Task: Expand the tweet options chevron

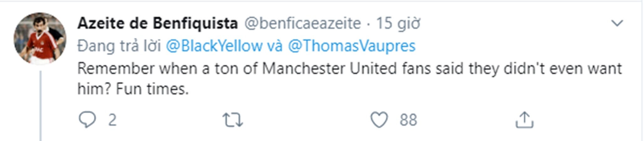Action: pos(617,23)
